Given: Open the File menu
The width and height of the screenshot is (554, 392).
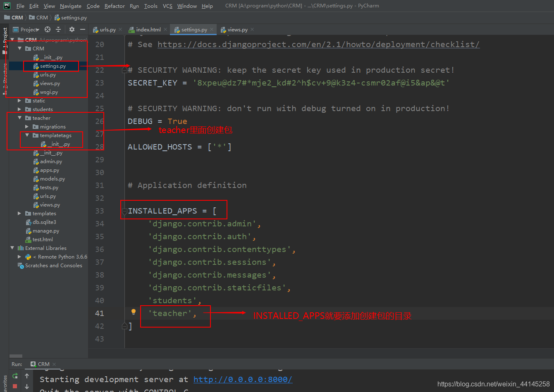Looking at the screenshot, I should (x=20, y=6).
